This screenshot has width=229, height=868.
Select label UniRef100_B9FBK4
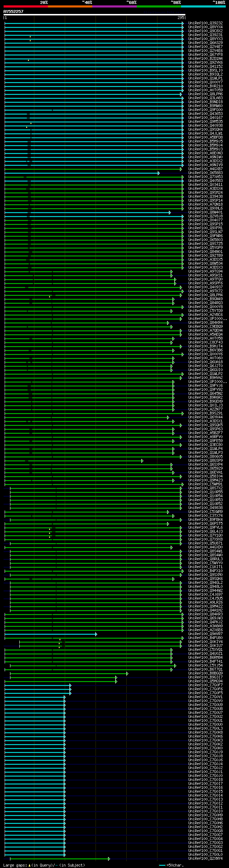[205, 520]
